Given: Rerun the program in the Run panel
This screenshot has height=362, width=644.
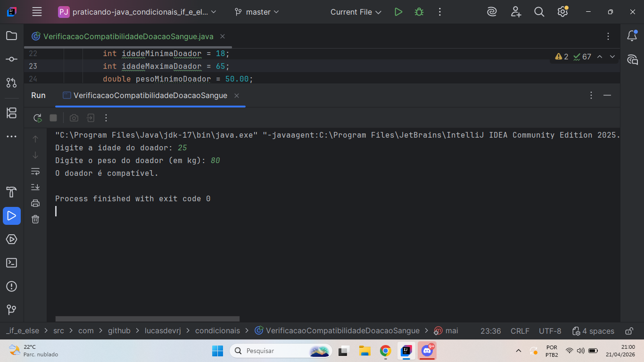Looking at the screenshot, I should [x=38, y=118].
